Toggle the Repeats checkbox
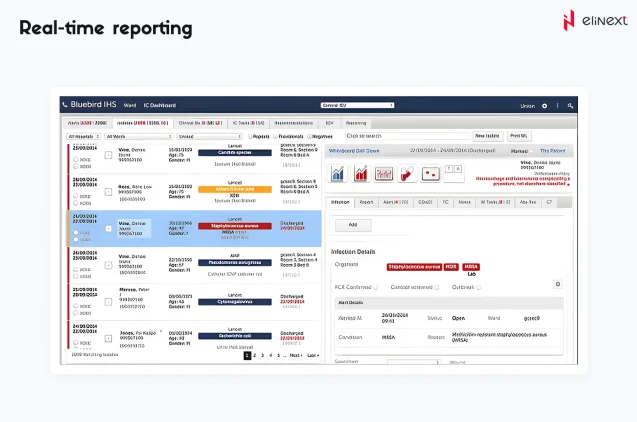This screenshot has width=637, height=422. 251,136
